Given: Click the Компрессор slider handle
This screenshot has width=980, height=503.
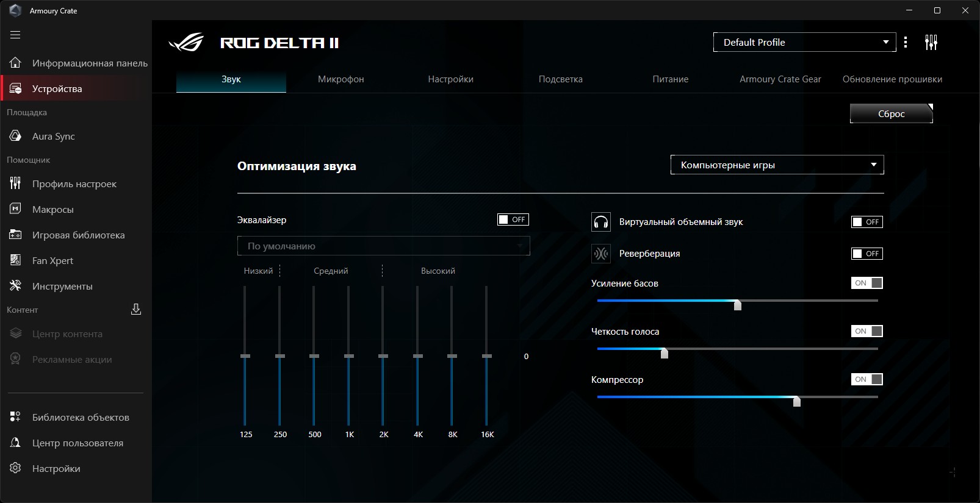Looking at the screenshot, I should point(796,401).
